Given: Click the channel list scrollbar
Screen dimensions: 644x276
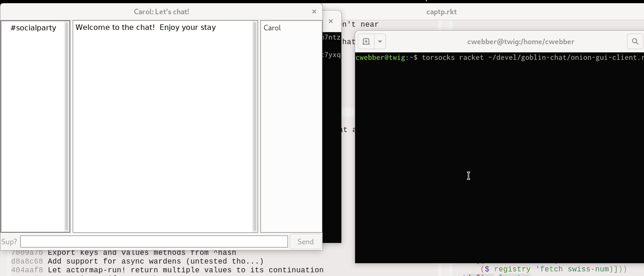Looking at the screenshot, I should 67,126.
